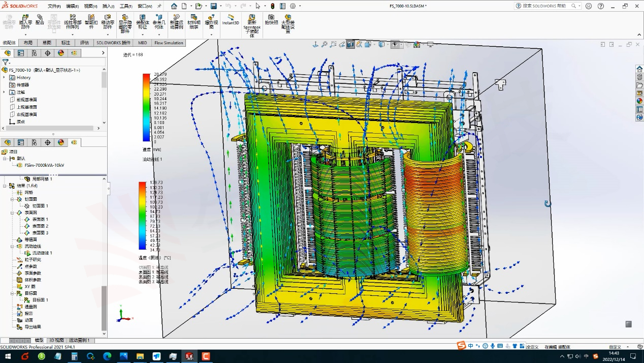Click the pushpin next to 窗口 menu
644x363 pixels.
point(159,6)
